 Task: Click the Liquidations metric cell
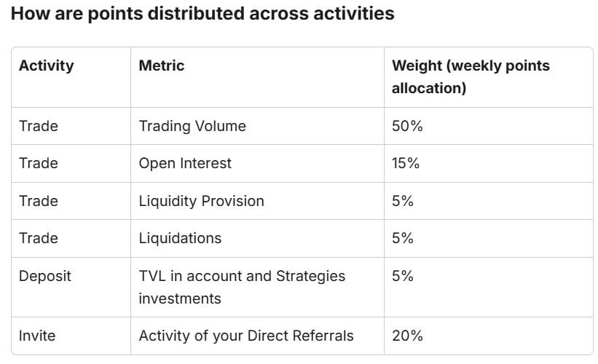[180, 238]
